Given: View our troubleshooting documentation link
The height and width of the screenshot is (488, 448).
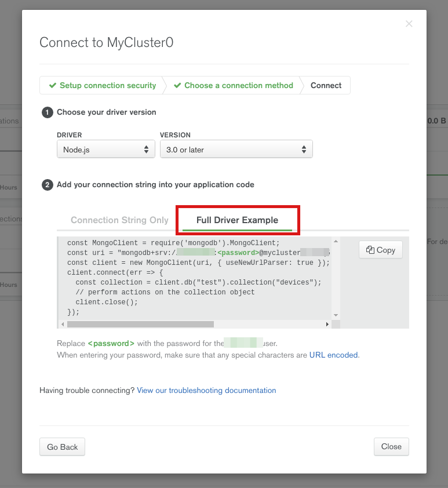Looking at the screenshot, I should pos(206,391).
